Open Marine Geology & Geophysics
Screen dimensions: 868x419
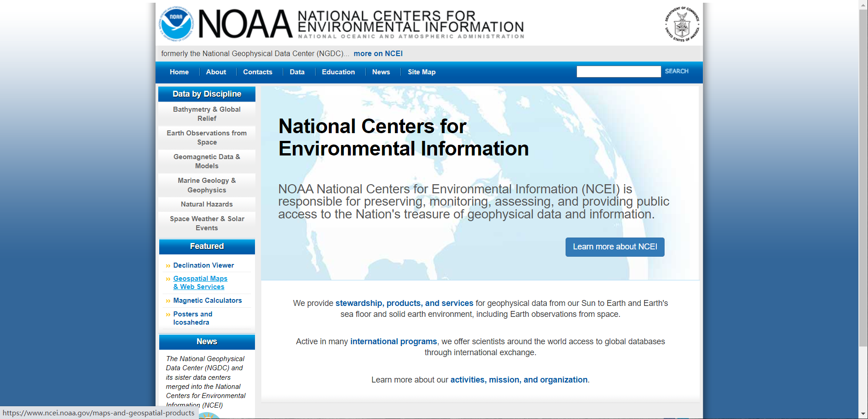coord(207,185)
